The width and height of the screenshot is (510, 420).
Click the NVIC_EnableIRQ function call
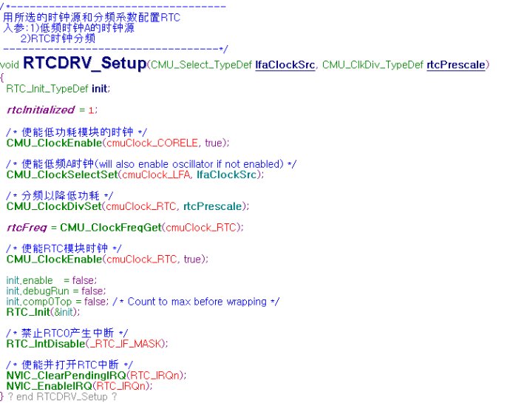coord(49,386)
